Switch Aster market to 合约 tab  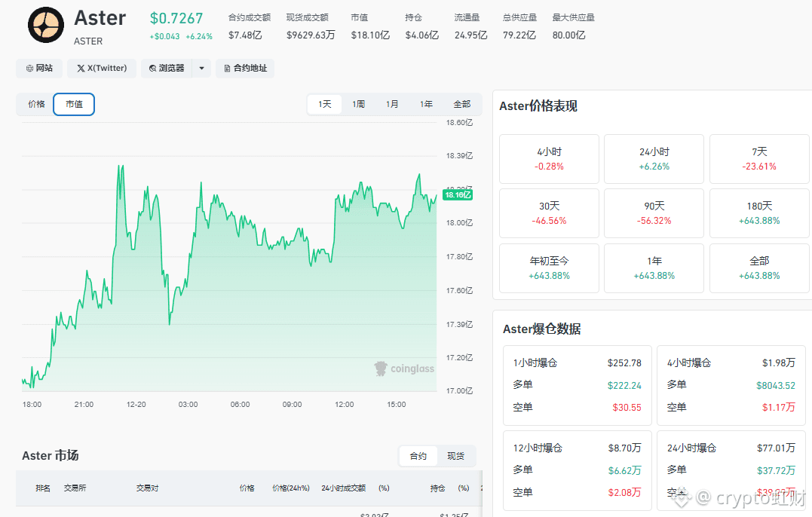[418, 456]
